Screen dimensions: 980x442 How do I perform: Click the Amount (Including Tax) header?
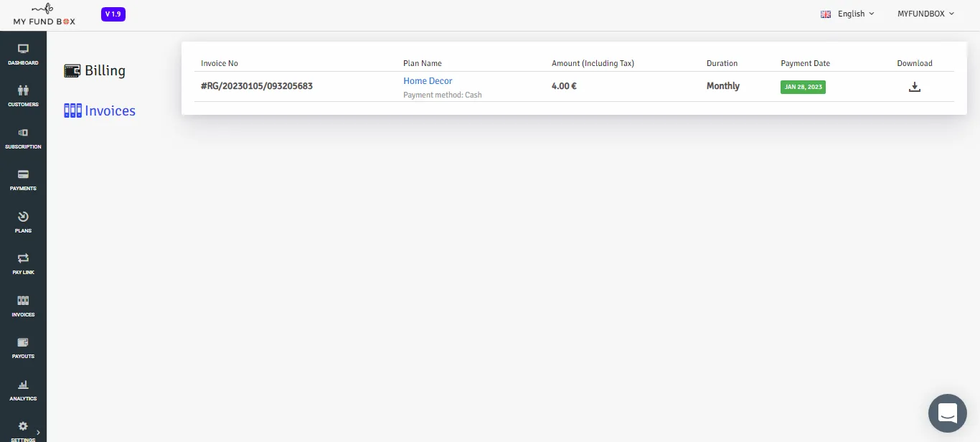pos(593,63)
